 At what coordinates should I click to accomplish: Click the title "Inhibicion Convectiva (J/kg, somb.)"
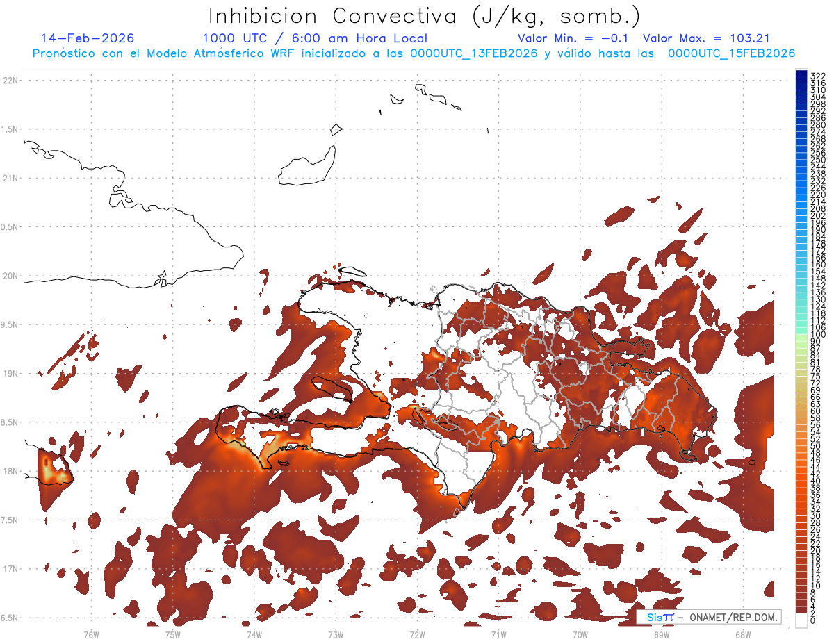pos(425,17)
